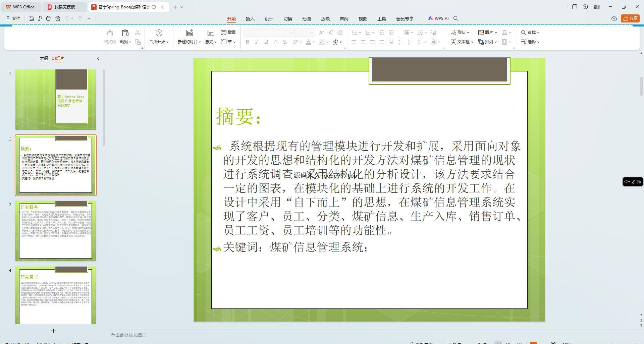Open the font size dropdown
Screen dimensions: 644x344
point(312,33)
